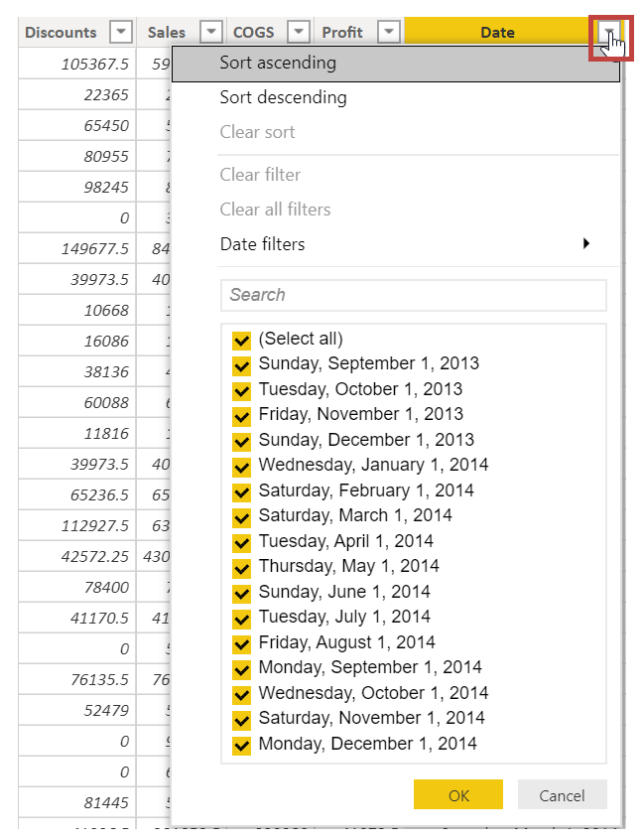This screenshot has height=840, width=643.
Task: Select the Discounts cell 81445
Action: pos(77,802)
